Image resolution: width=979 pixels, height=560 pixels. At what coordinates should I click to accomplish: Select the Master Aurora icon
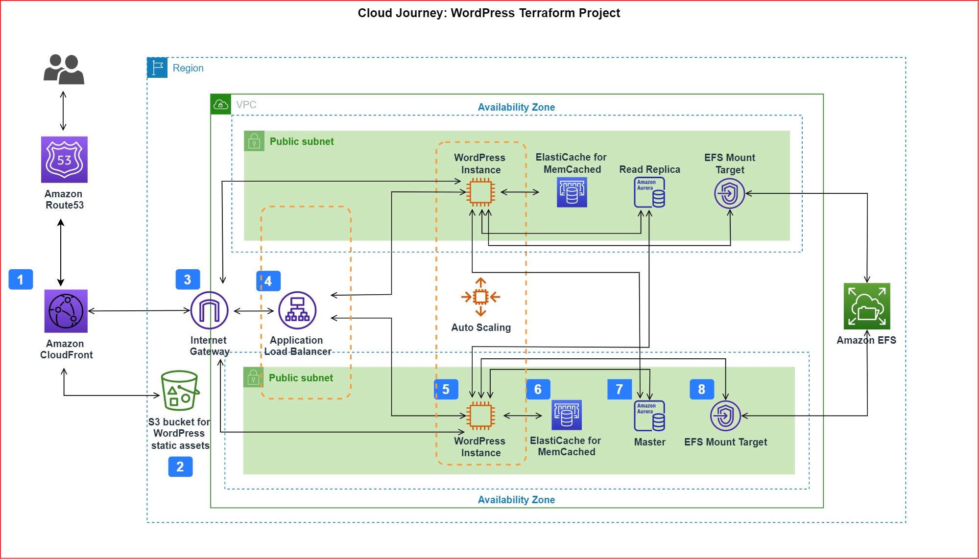point(649,416)
